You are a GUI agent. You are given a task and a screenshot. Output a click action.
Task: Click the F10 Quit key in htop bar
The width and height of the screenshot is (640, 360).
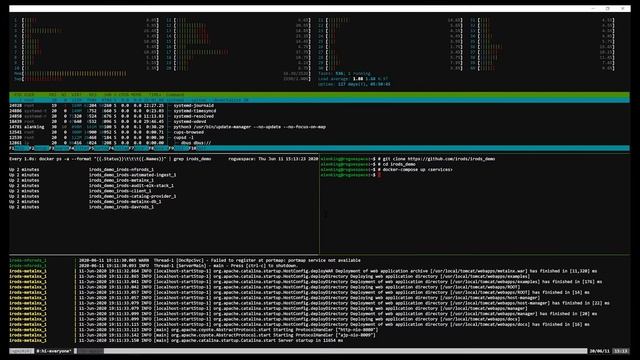click(x=199, y=148)
